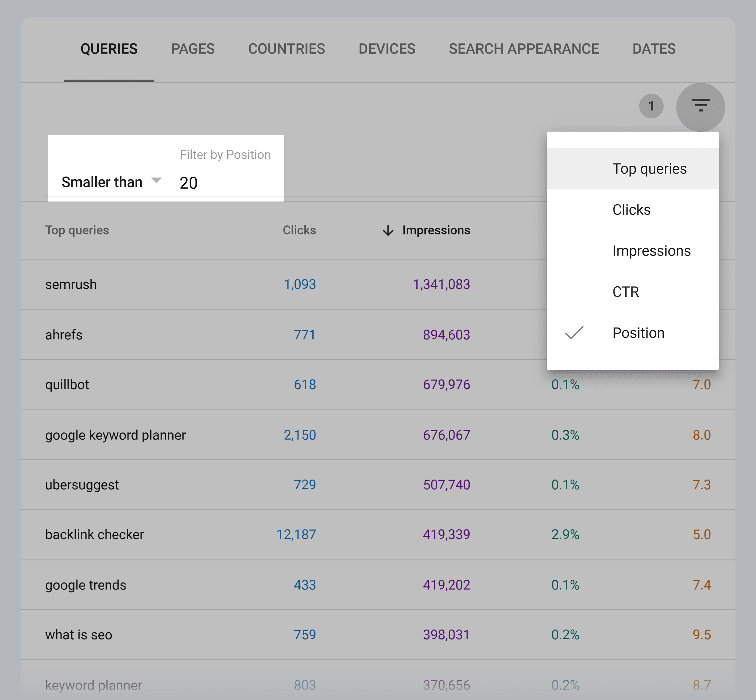Select clicks value 1,093 for semrush
Viewport: 756px width, 700px height.
[x=300, y=284]
